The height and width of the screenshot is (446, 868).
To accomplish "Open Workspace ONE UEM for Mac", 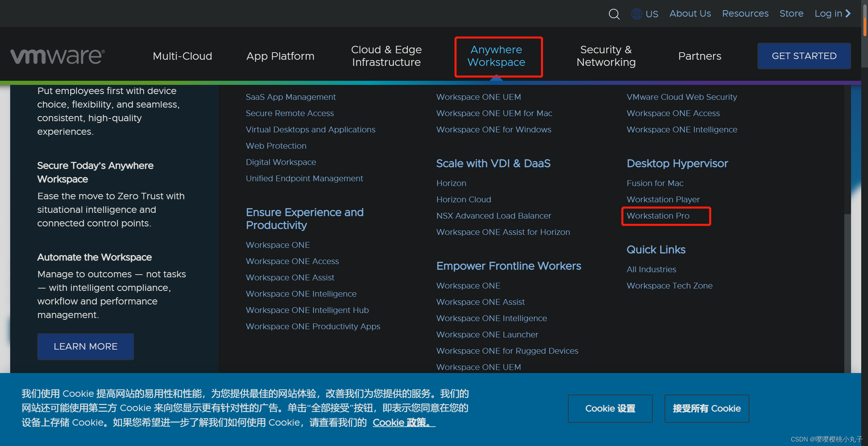I will (x=494, y=113).
